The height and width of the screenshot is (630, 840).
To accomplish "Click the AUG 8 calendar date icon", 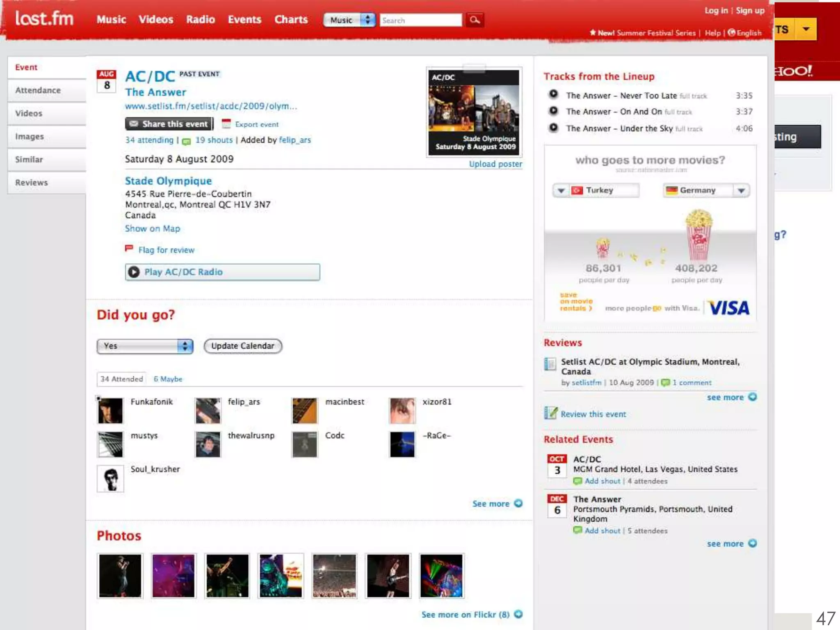I will click(107, 81).
